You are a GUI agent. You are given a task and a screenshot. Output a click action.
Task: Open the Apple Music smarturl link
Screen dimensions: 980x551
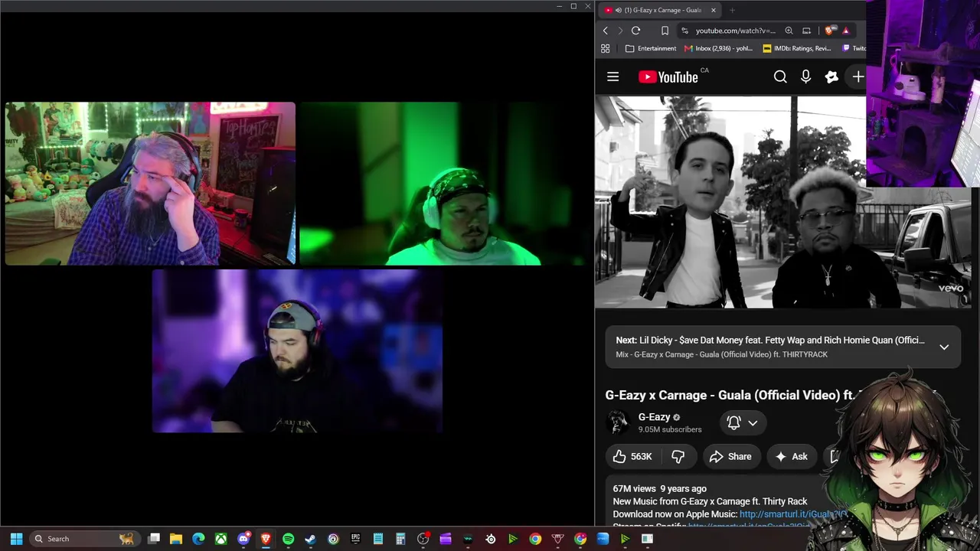click(792, 514)
